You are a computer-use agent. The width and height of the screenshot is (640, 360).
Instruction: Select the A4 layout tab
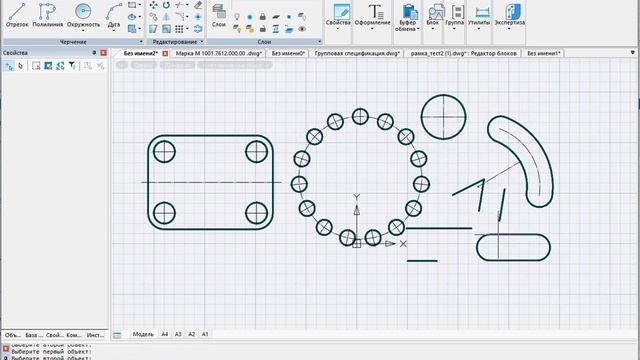pyautogui.click(x=164, y=334)
